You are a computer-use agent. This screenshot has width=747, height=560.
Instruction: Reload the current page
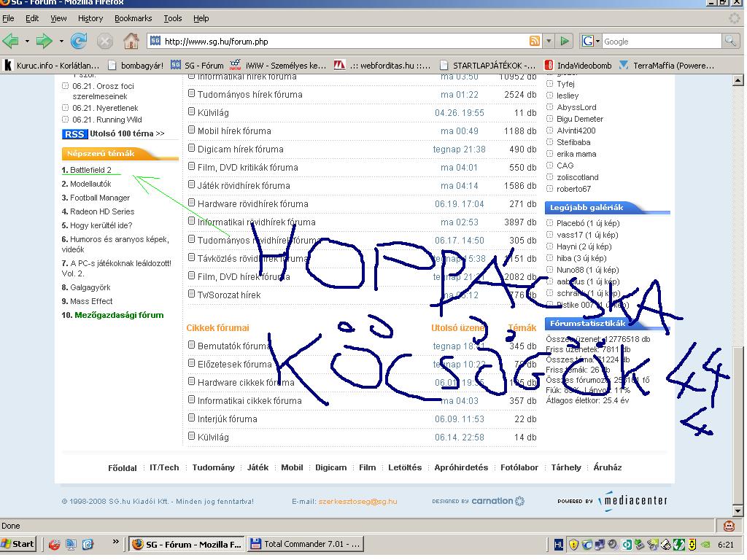pyautogui.click(x=79, y=41)
